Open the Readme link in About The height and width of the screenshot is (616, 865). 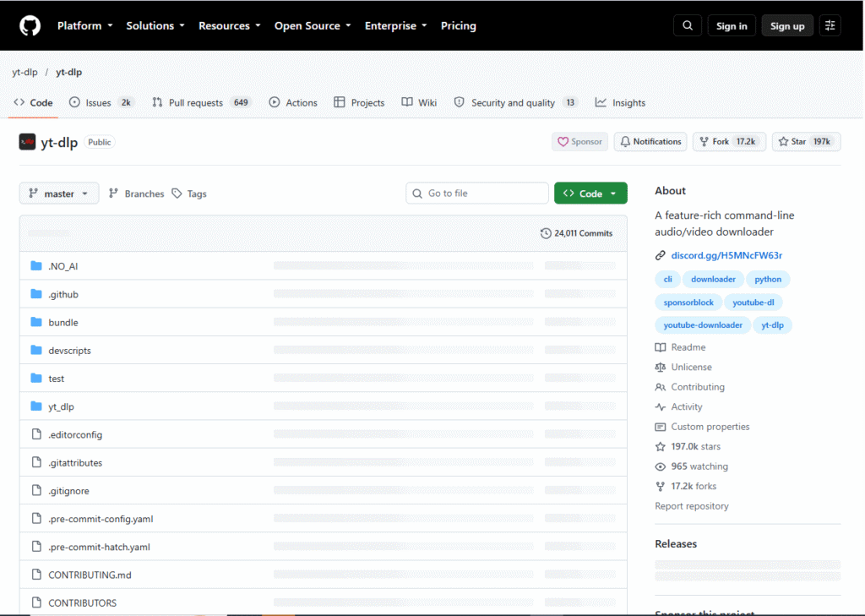tap(680, 347)
